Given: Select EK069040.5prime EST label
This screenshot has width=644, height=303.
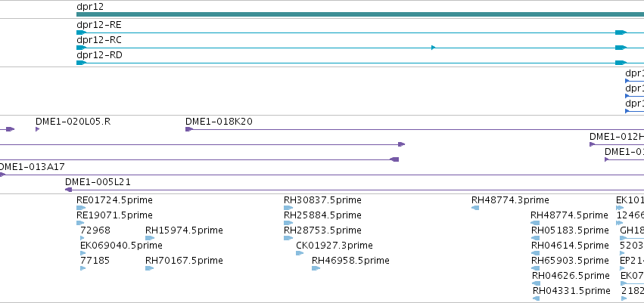Looking at the screenshot, I should click(121, 245).
